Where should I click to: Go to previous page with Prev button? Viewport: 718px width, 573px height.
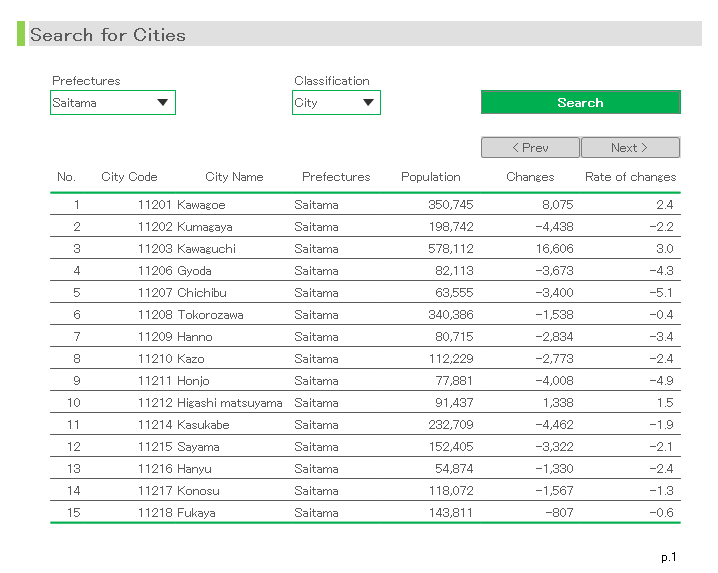pyautogui.click(x=530, y=147)
